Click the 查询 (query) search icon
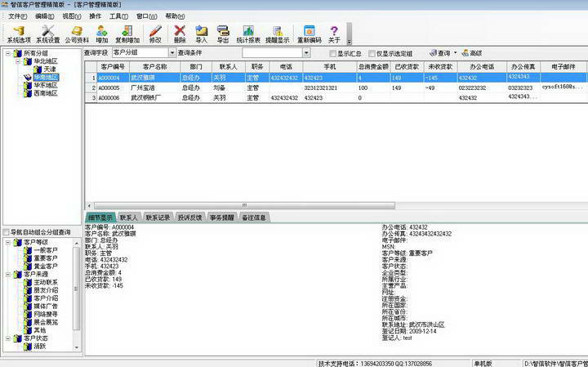Screen dimensions: 588x367 click(440, 53)
